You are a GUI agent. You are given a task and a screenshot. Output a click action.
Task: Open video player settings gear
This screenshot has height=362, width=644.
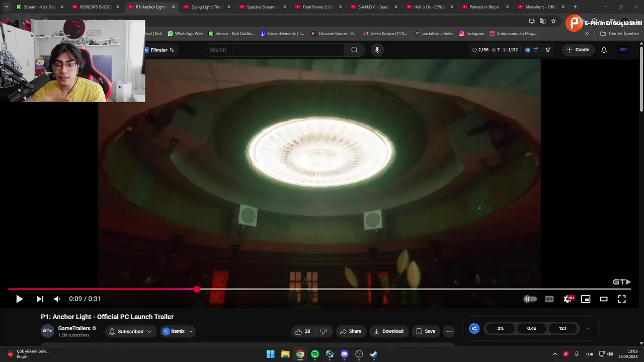coord(568,299)
